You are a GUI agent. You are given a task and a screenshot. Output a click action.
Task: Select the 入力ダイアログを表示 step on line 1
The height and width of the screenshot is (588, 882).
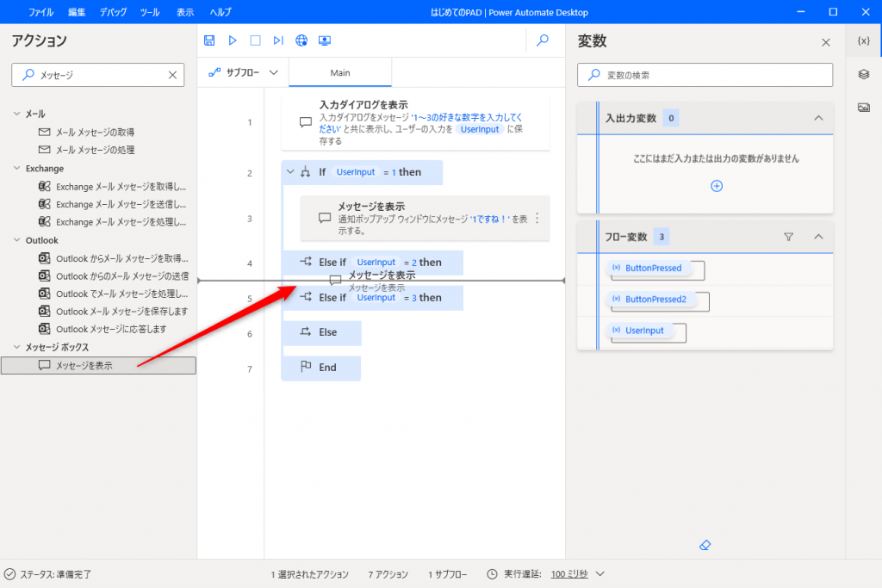point(416,122)
